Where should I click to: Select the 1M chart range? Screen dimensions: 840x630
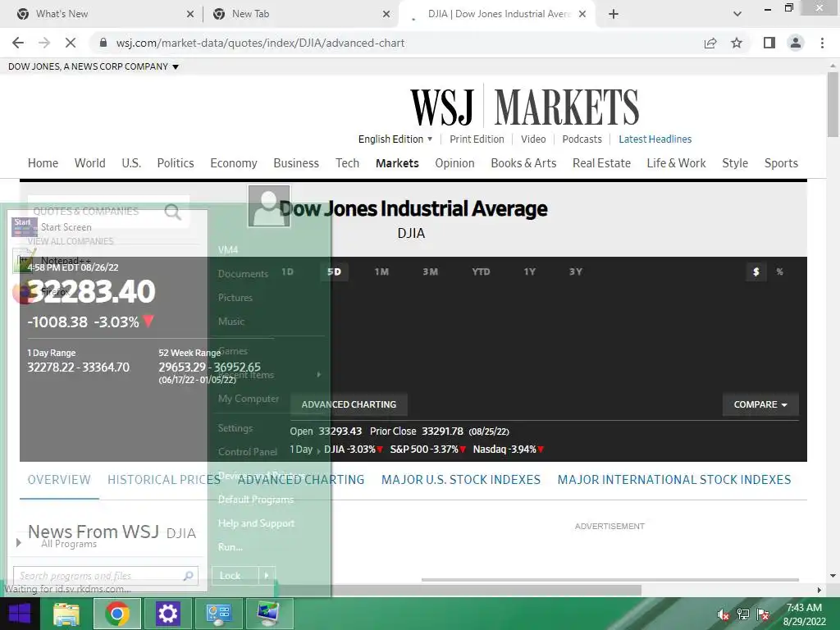[x=381, y=272]
